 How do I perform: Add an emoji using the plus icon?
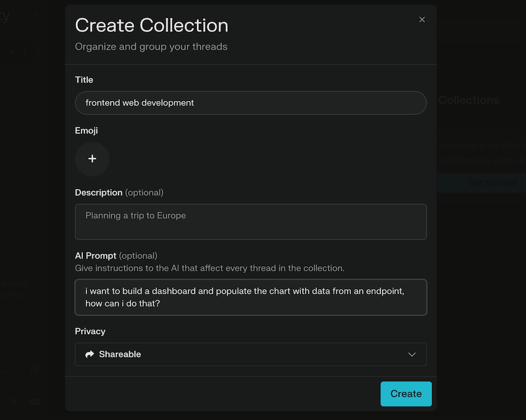click(92, 159)
